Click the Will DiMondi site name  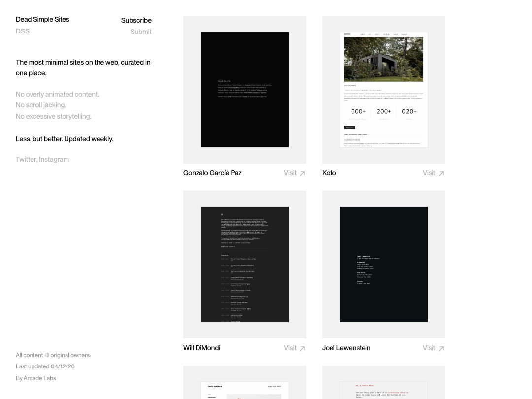pos(201,348)
